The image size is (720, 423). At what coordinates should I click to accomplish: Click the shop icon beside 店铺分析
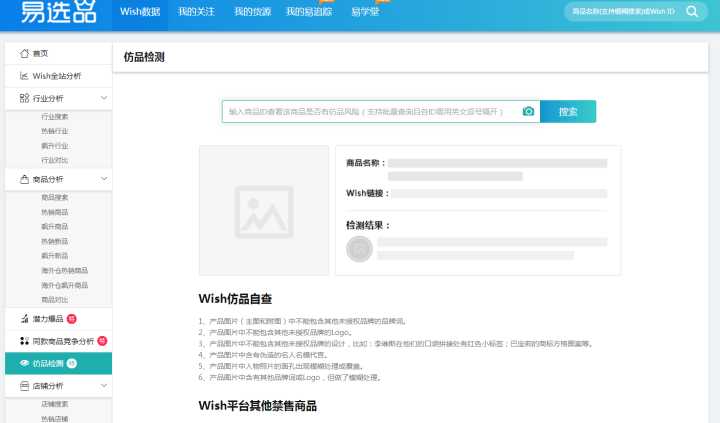click(24, 386)
